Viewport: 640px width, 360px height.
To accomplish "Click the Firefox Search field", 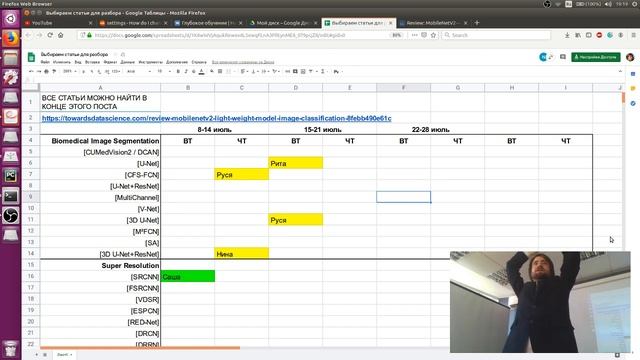I will pyautogui.click(x=496, y=35).
